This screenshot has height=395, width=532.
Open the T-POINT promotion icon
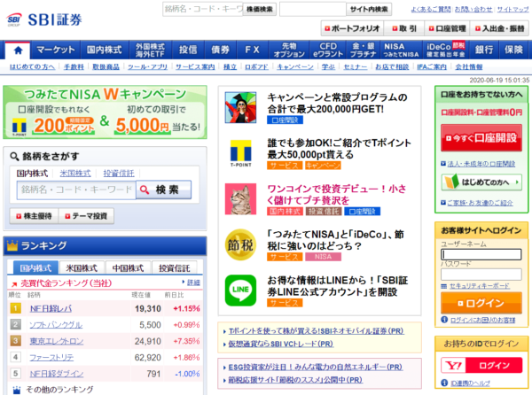coord(239,152)
